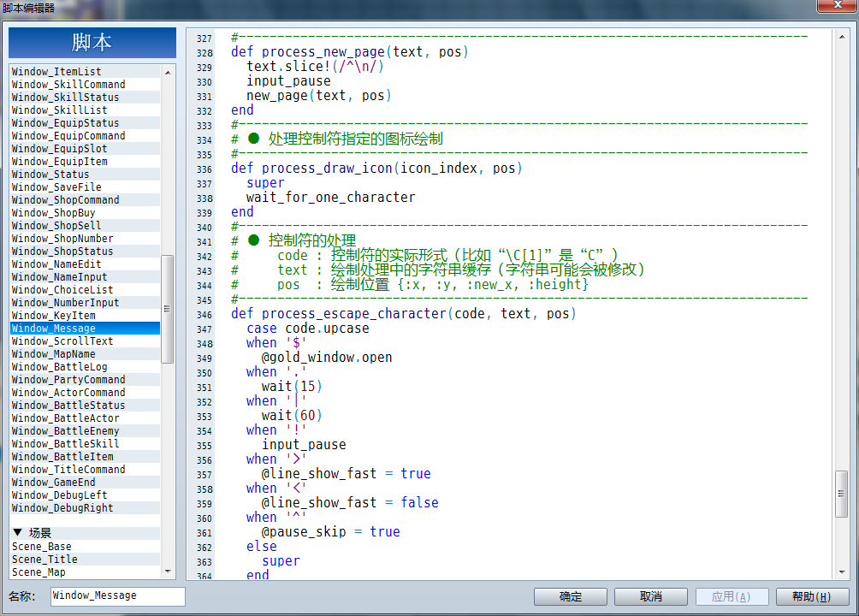
Task: Select Window_BattleStatus script
Action: (86, 406)
